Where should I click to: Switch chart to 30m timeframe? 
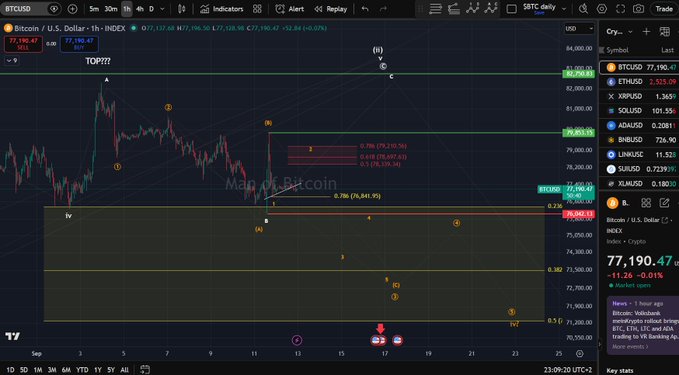[x=110, y=9]
